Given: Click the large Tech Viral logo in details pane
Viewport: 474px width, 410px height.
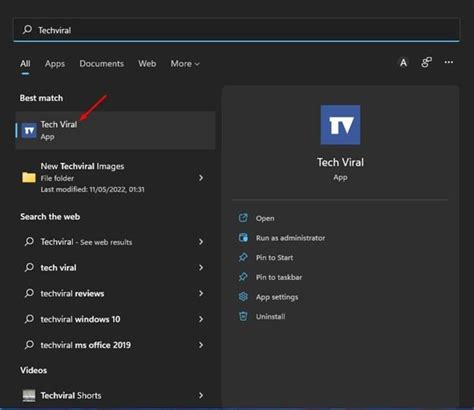Looking at the screenshot, I should tap(340, 125).
